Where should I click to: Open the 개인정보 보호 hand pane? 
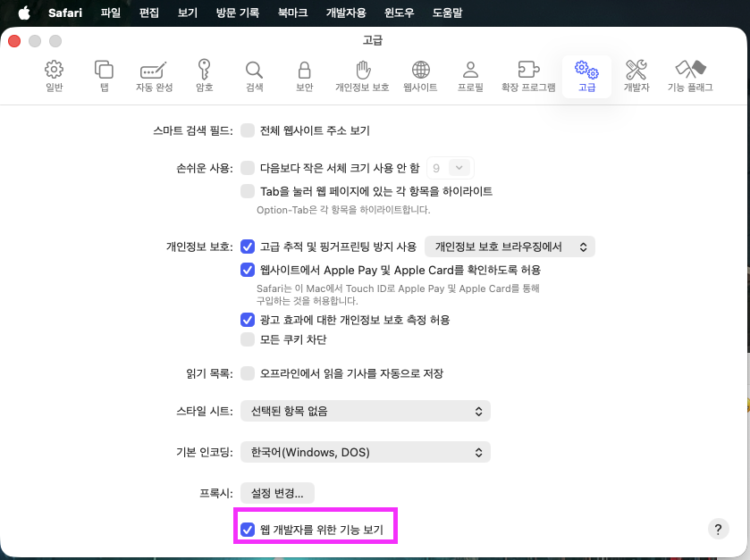363,77
